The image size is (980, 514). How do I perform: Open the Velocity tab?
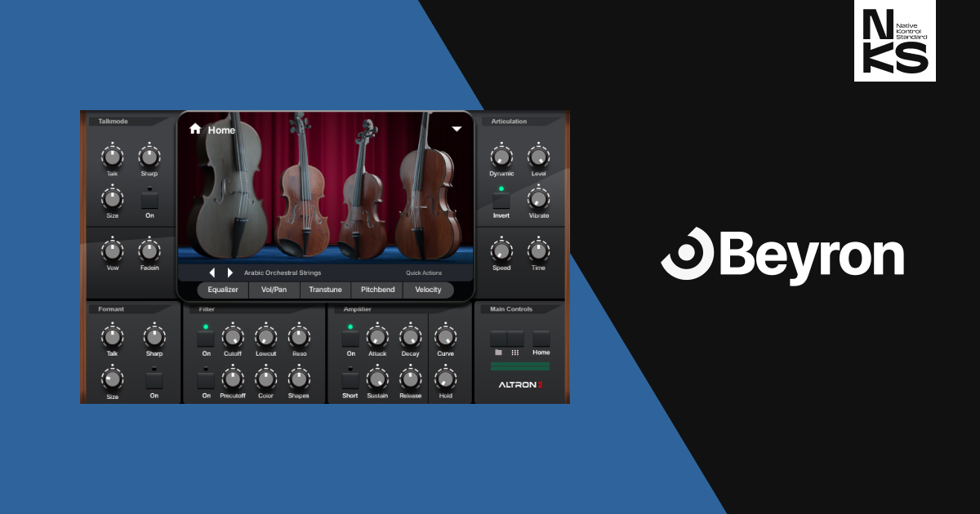428,290
